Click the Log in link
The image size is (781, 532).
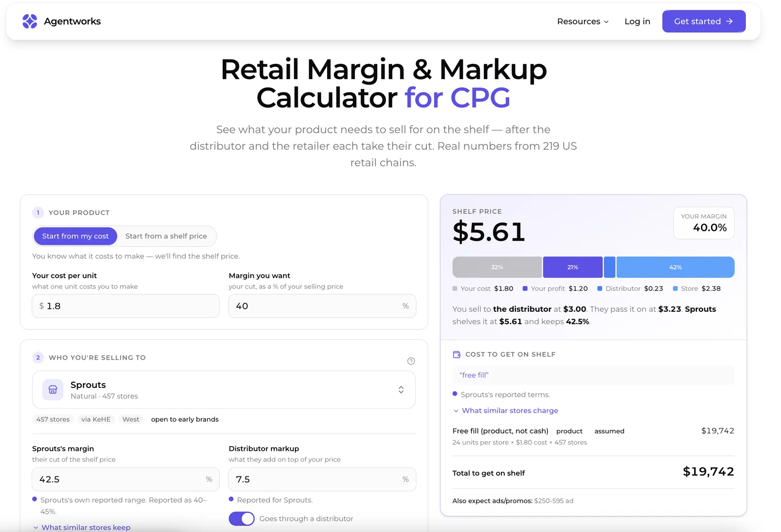pyautogui.click(x=637, y=21)
